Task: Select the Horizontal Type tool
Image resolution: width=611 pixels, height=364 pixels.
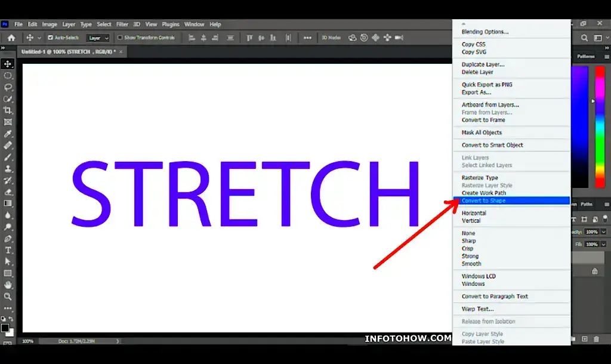Action: tap(8, 250)
